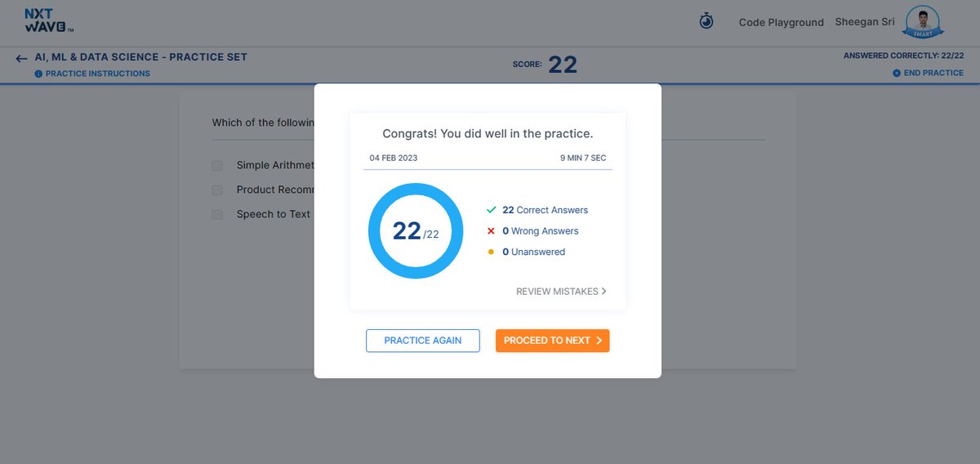Click the NxtWave logo

pyautogui.click(x=49, y=20)
